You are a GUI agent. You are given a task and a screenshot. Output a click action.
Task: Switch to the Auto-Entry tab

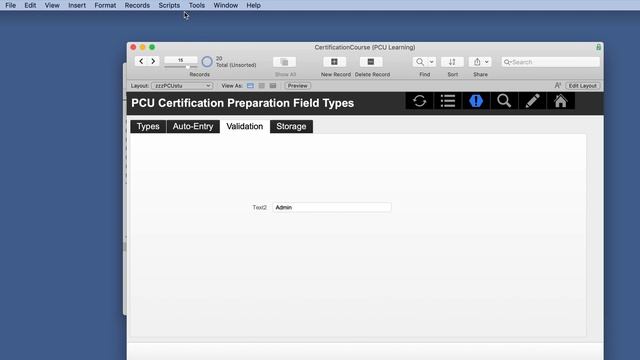[193, 127]
